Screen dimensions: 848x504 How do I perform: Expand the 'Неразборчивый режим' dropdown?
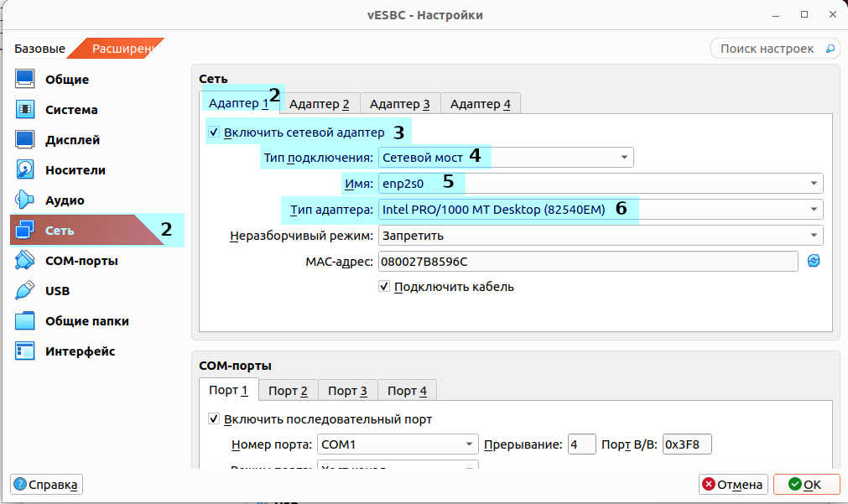coord(601,236)
